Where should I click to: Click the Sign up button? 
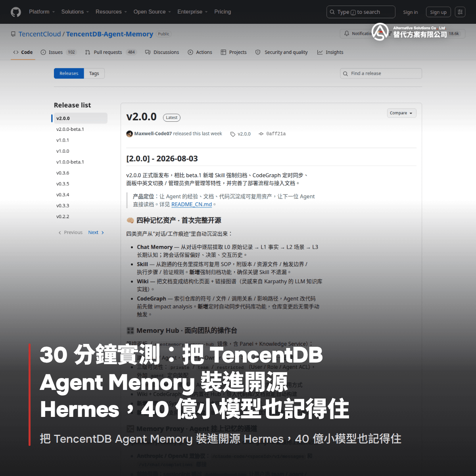click(x=438, y=12)
